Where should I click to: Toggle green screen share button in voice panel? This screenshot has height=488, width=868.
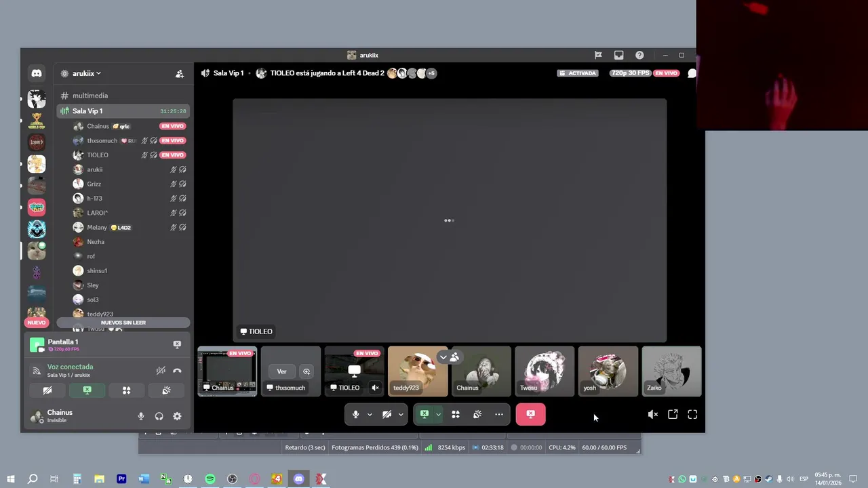[87, 390]
